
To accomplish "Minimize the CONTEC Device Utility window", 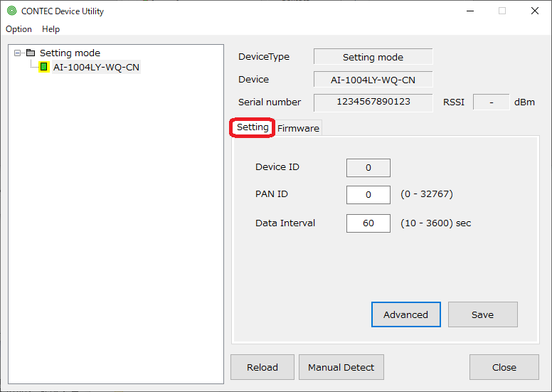I will pyautogui.click(x=469, y=11).
